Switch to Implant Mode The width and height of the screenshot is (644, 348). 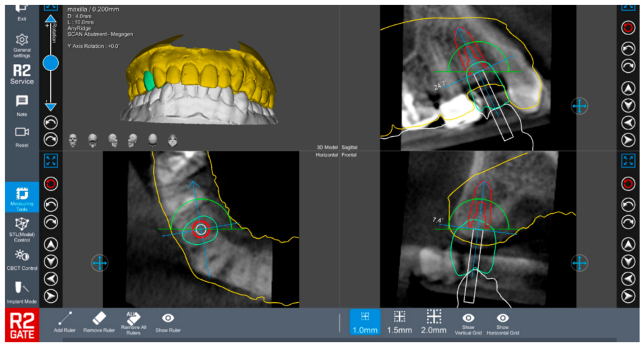tap(22, 290)
